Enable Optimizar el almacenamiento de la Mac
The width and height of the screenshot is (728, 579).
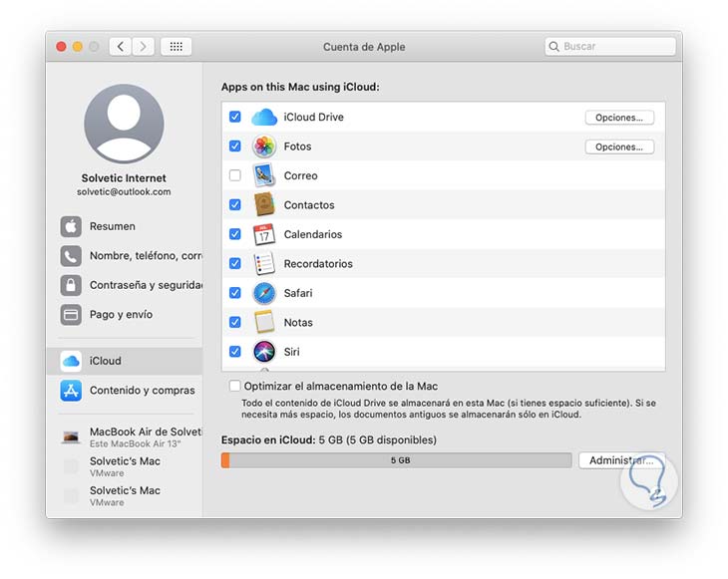(x=235, y=386)
